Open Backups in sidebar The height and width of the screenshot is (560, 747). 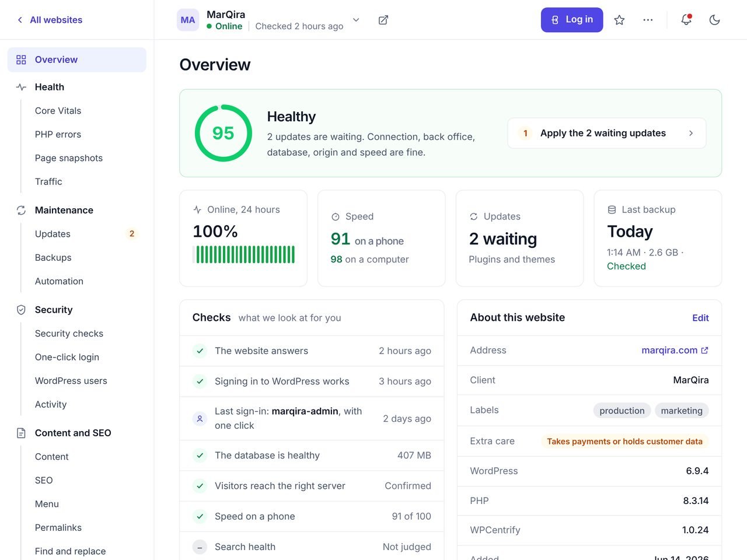[53, 257]
